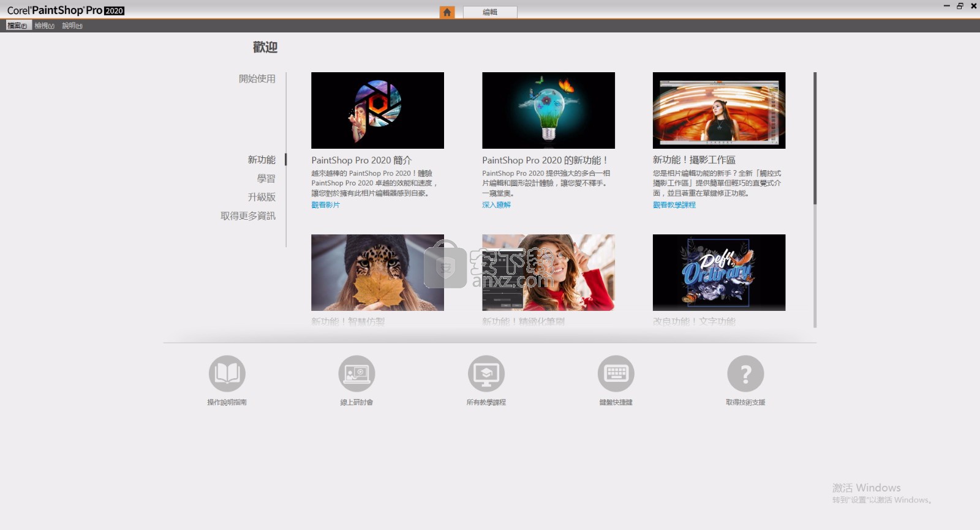Screen dimensions: 980x530
Task: Open the Home tab icon
Action: [x=447, y=12]
